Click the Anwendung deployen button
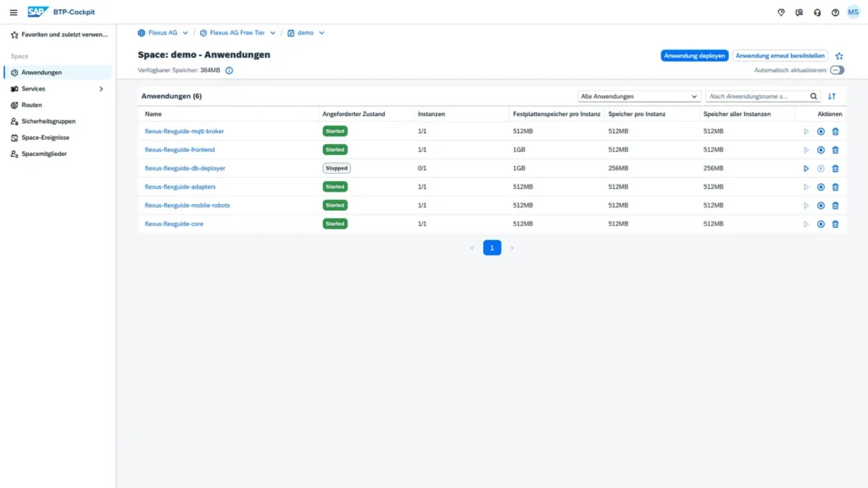868x488 pixels. [694, 54]
